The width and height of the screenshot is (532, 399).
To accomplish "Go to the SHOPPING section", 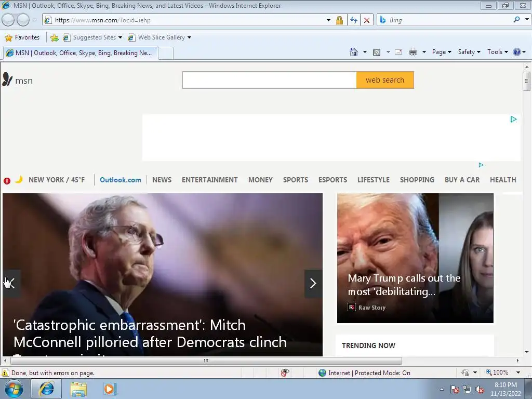I will 417,180.
